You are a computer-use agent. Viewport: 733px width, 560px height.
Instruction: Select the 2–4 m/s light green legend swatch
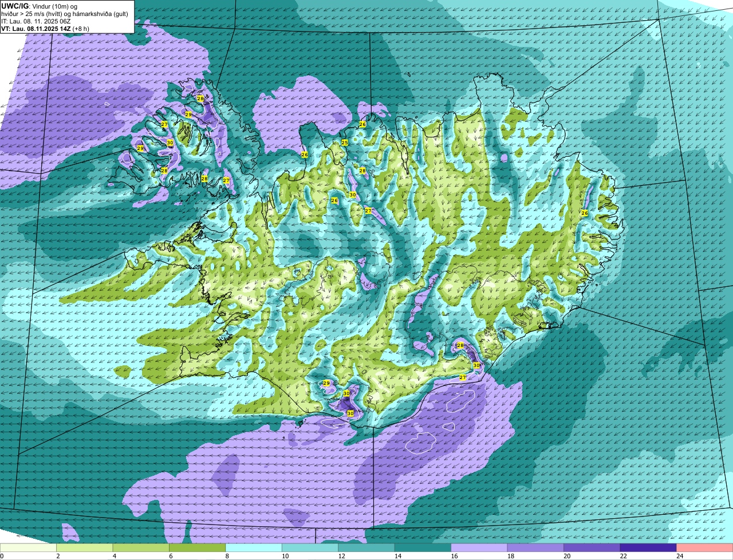tap(85, 547)
